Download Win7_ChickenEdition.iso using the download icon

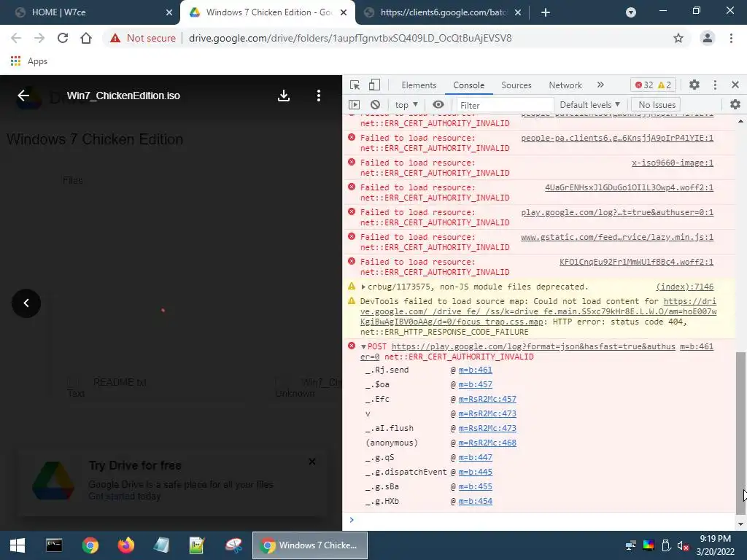point(284,96)
